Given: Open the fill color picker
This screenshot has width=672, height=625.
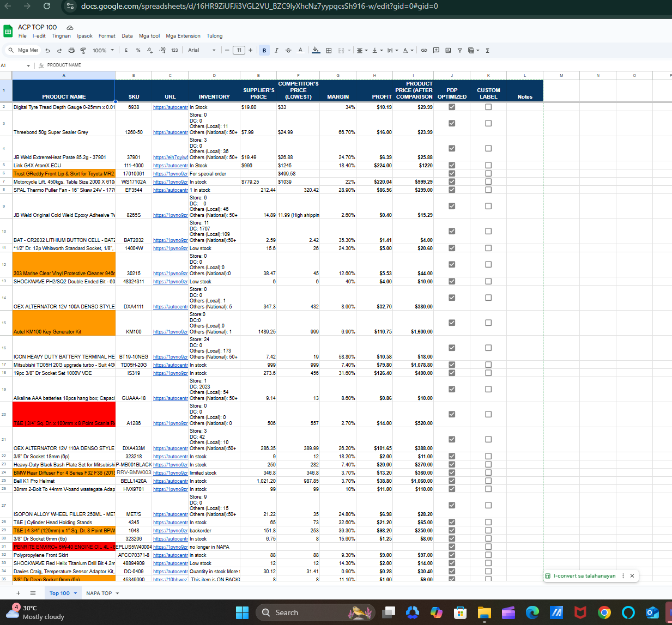Looking at the screenshot, I should click(x=316, y=50).
